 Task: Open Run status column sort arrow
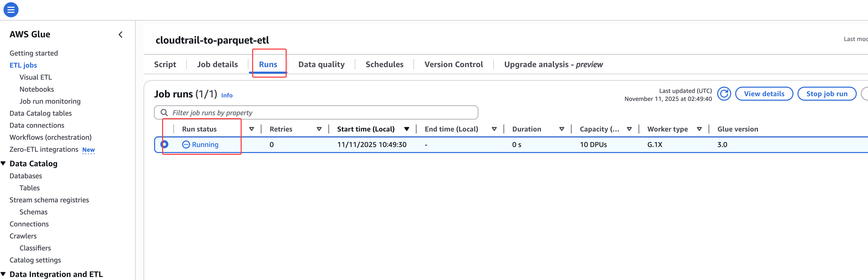[251, 129]
